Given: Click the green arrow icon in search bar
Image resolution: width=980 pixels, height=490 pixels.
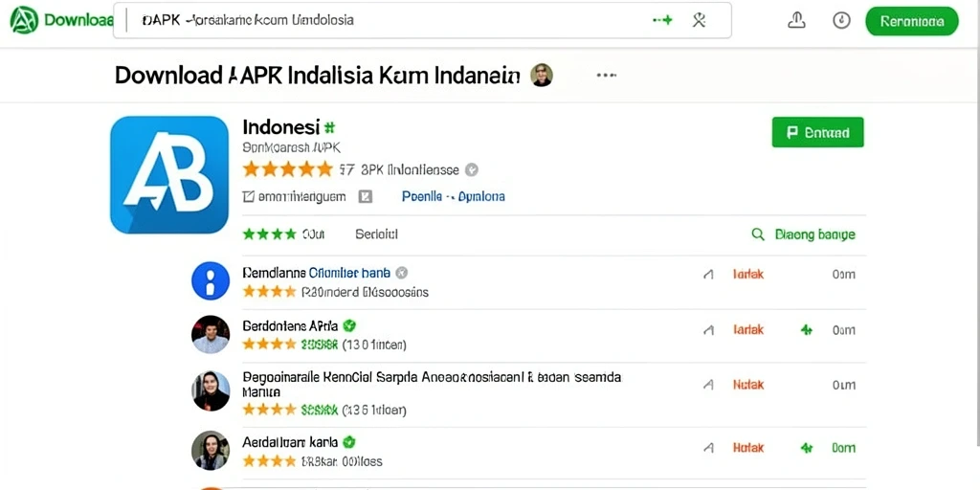Looking at the screenshot, I should pos(662,20).
